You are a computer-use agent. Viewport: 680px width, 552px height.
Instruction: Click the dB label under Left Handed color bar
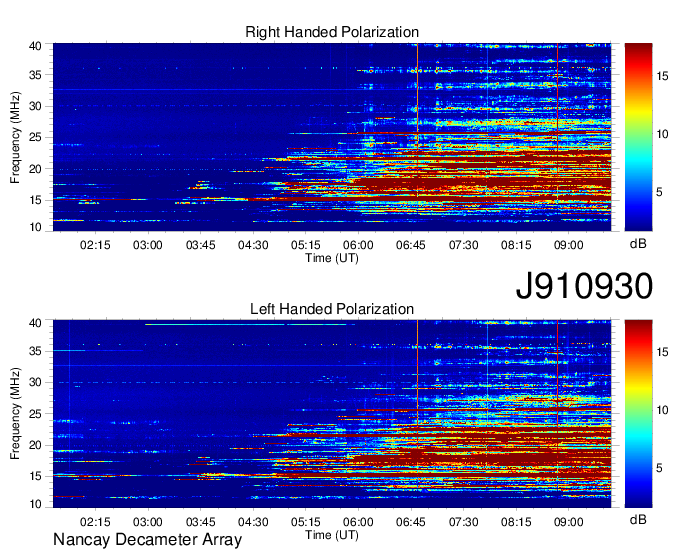(x=638, y=519)
